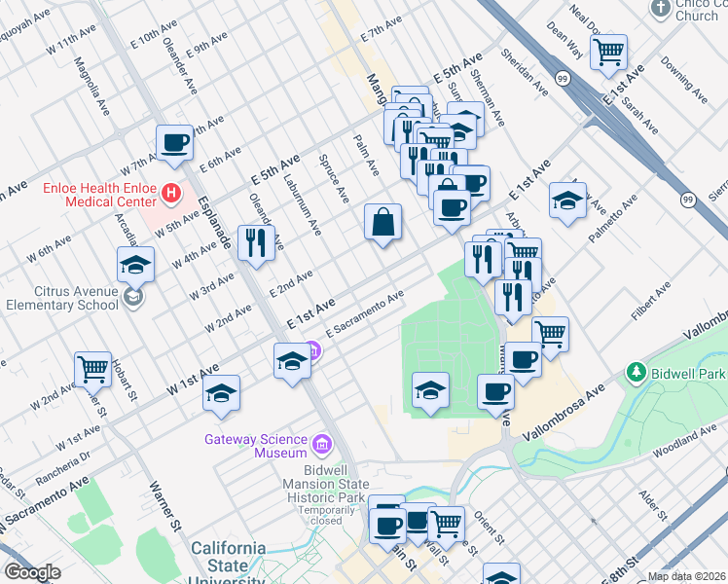Click the shopping cart marker above Vallombrosa Ave
Screen dimensions: 728x584
551,336
